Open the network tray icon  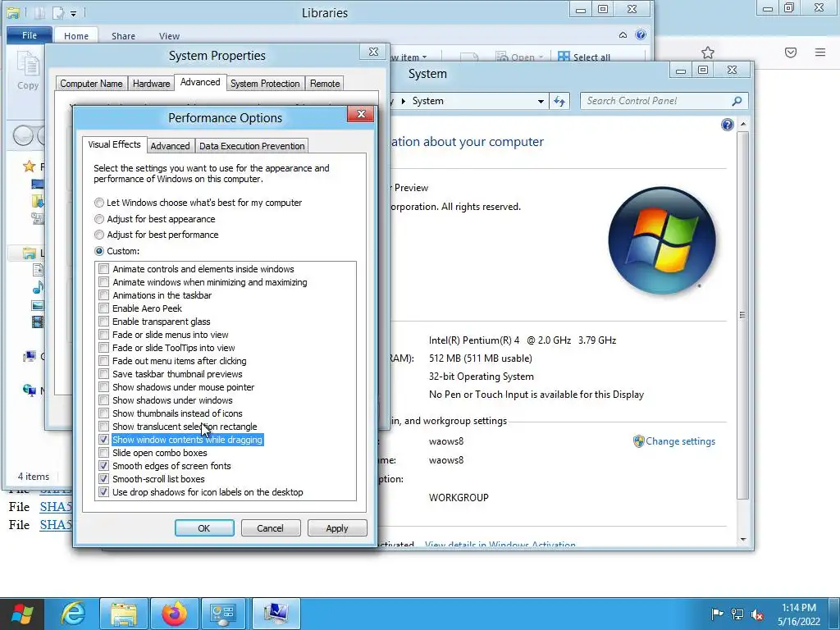tap(737, 614)
